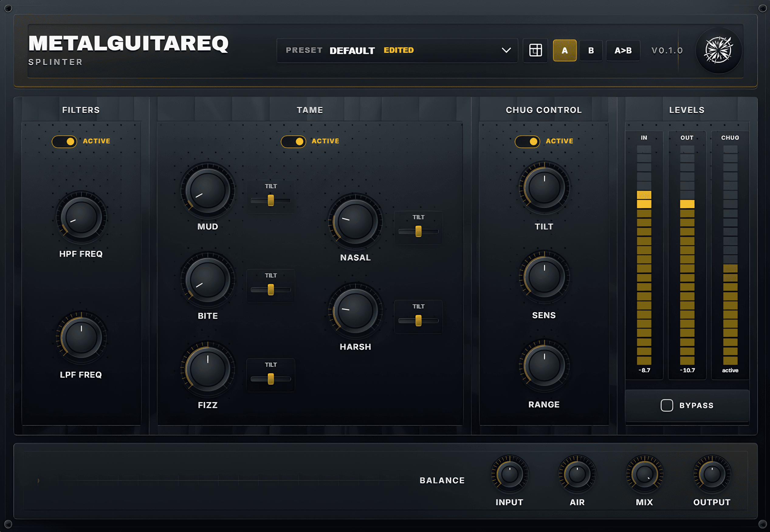The image size is (770, 532).
Task: Switch to the B comparison slot
Action: click(x=591, y=50)
